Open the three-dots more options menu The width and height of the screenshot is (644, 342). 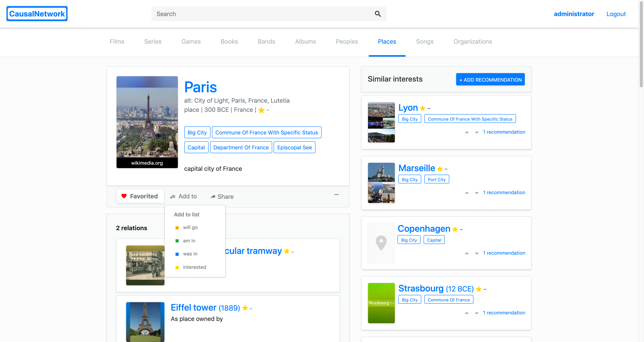pyautogui.click(x=336, y=195)
